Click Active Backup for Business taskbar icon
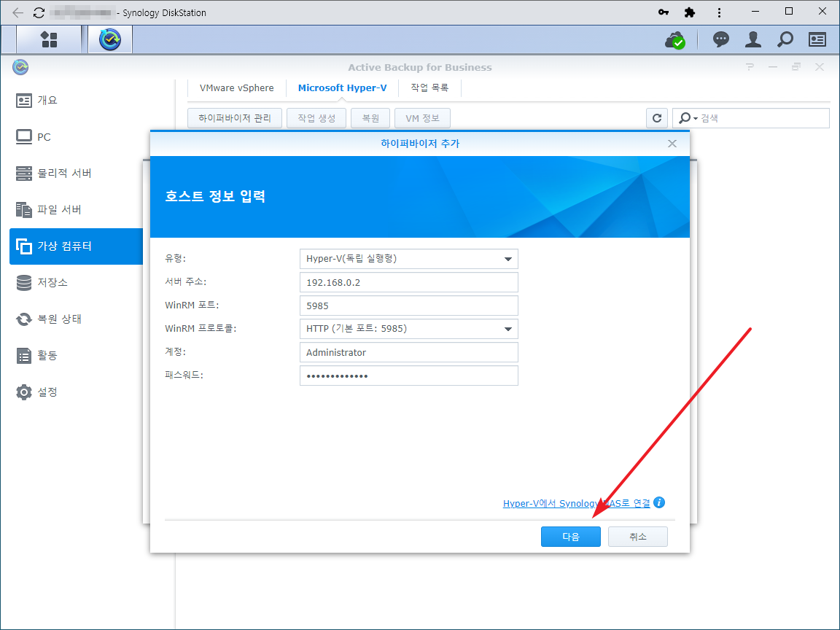 coord(110,39)
